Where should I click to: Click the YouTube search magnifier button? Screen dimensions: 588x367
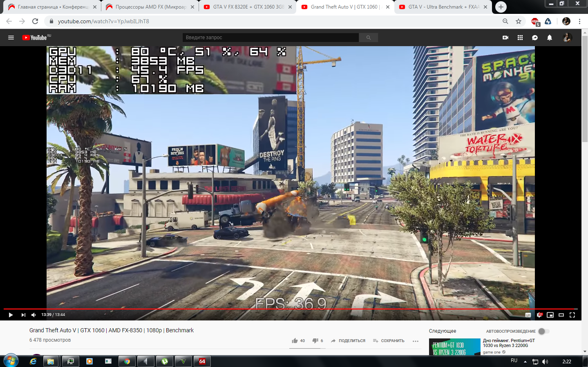369,38
